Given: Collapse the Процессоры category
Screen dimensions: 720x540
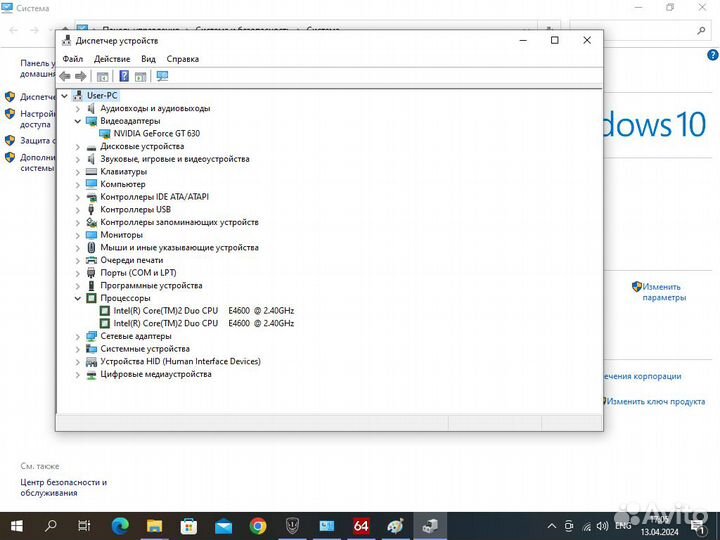Looking at the screenshot, I should (x=78, y=298).
